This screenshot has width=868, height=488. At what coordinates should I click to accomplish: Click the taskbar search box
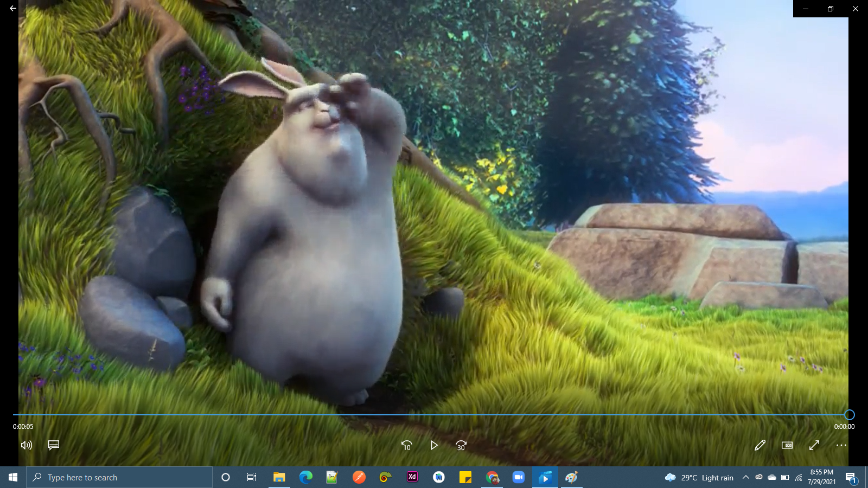pyautogui.click(x=119, y=477)
